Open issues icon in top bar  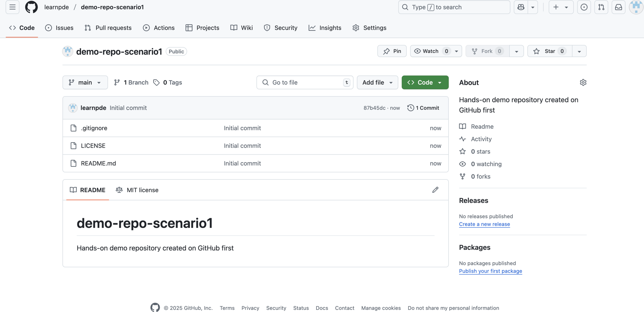(584, 7)
